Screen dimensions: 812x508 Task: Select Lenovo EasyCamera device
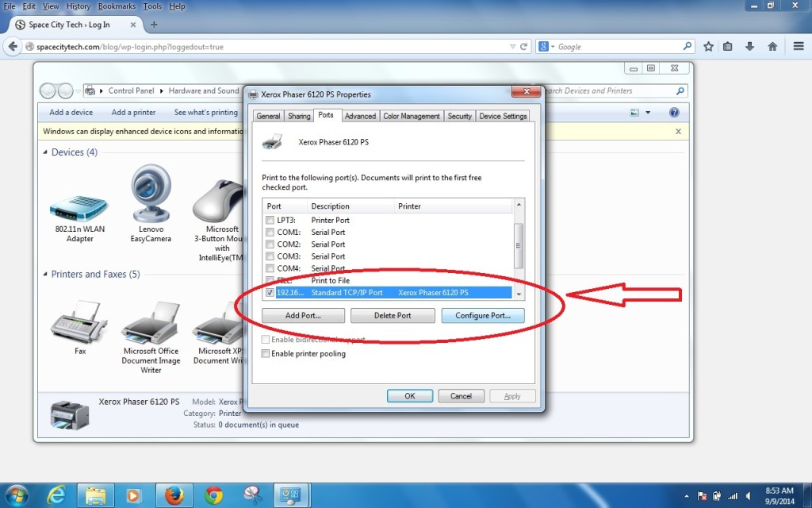(151, 203)
